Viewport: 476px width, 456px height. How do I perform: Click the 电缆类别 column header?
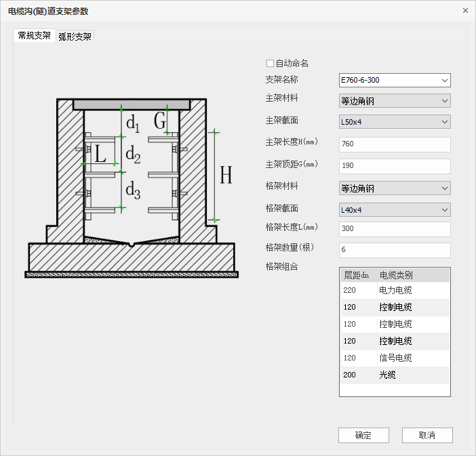tap(413, 275)
